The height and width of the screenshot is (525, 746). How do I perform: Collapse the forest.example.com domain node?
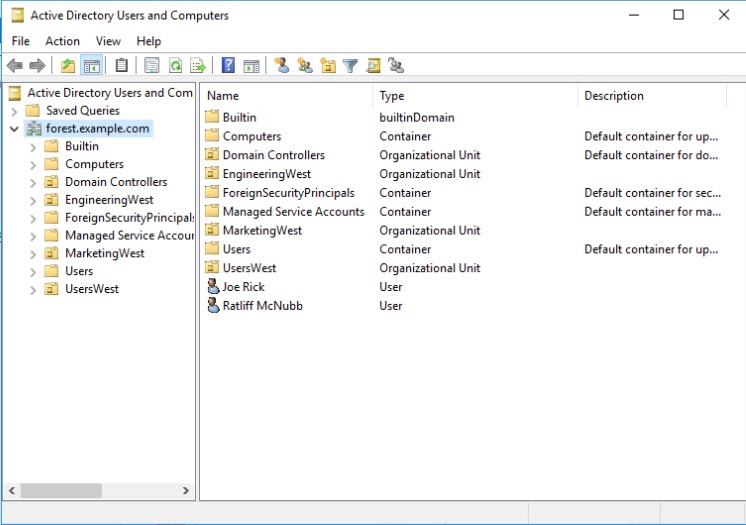pos(14,129)
